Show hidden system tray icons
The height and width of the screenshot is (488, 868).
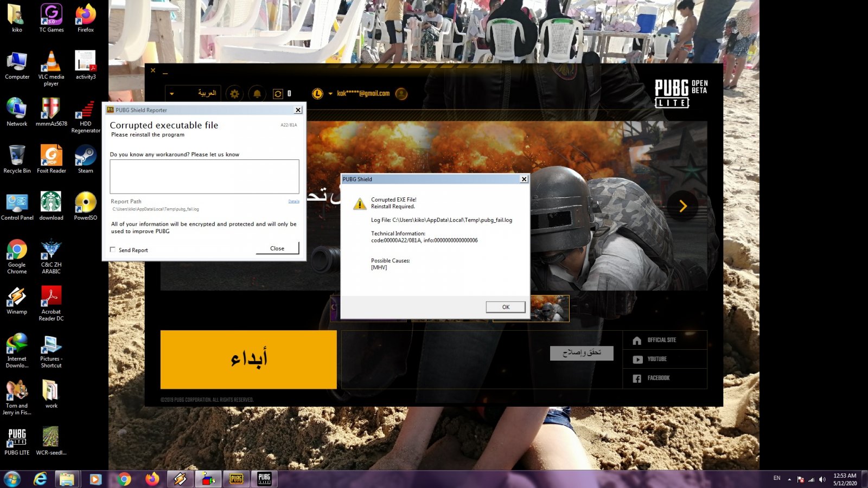coord(789,479)
